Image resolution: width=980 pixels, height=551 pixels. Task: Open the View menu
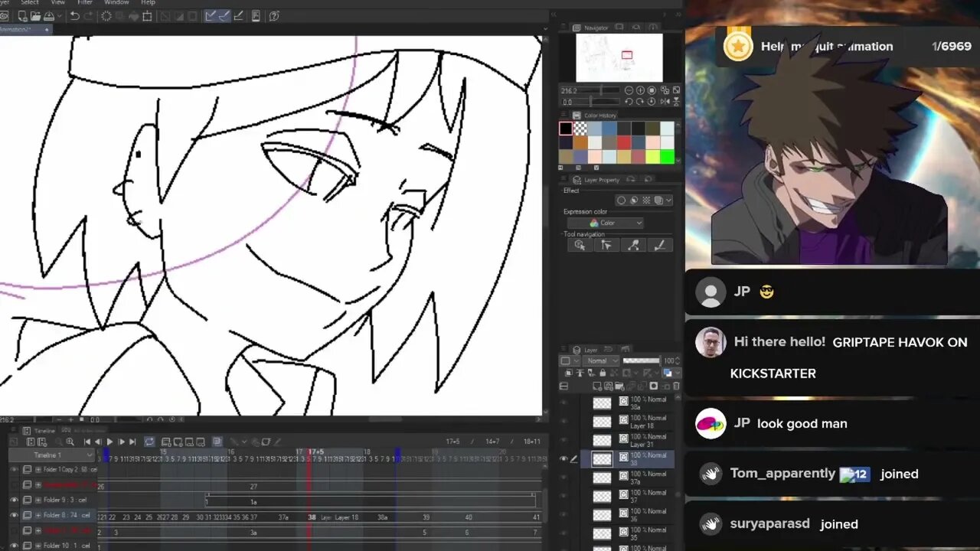58,2
